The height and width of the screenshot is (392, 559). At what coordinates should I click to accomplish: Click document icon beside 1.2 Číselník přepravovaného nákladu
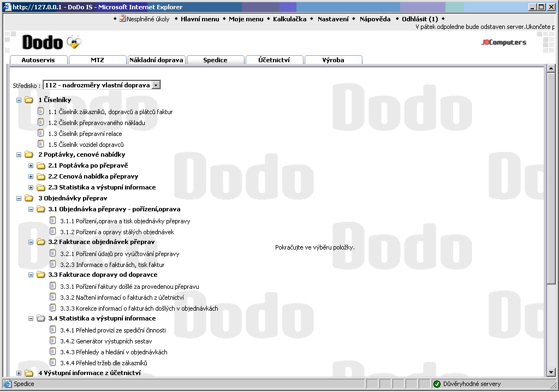coord(40,122)
